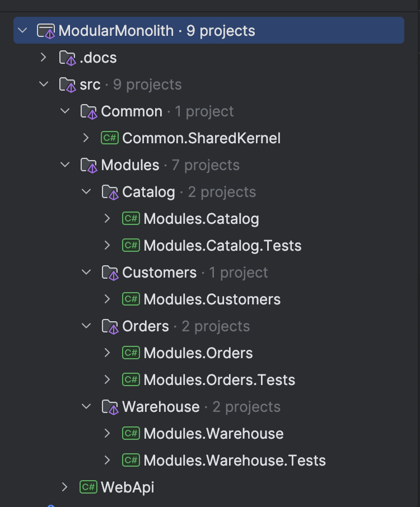Collapse the ModularMonolith solution node

[22, 30]
